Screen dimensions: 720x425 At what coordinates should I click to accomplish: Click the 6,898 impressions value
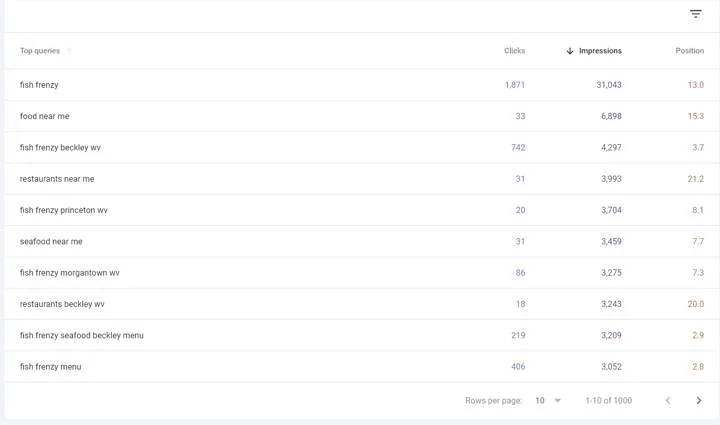[x=611, y=116]
